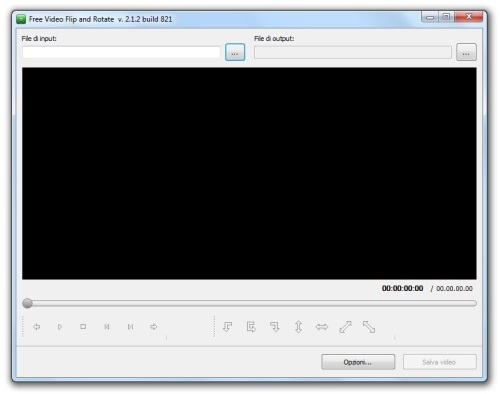Rotate video 180° with the U-turn arrow icon
500x394 pixels.
click(x=251, y=327)
